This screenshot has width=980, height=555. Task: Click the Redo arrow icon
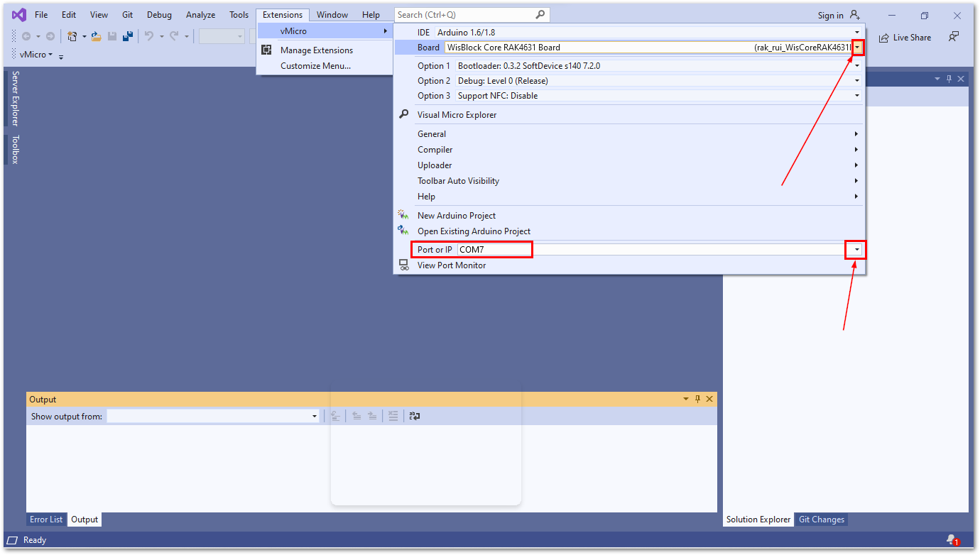pyautogui.click(x=174, y=37)
